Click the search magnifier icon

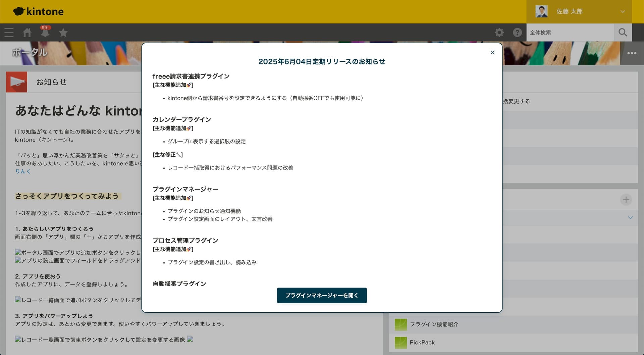coord(623,33)
